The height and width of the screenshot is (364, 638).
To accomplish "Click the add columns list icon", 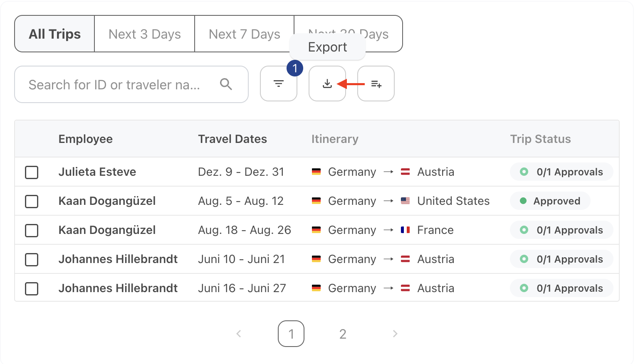I will click(x=376, y=84).
